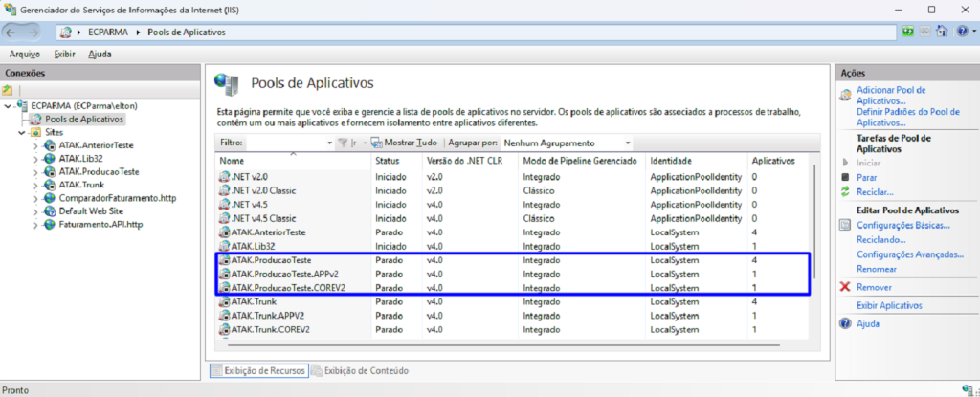
Task: Expand the ATAK.Lib32 site node
Action: 36,159
